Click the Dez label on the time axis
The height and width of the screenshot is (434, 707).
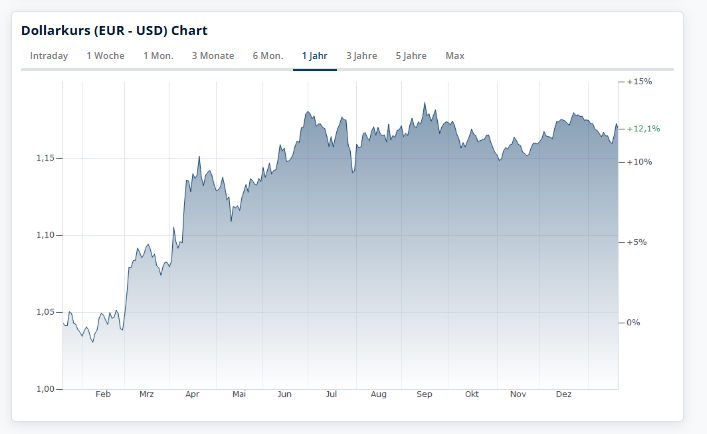pos(564,395)
